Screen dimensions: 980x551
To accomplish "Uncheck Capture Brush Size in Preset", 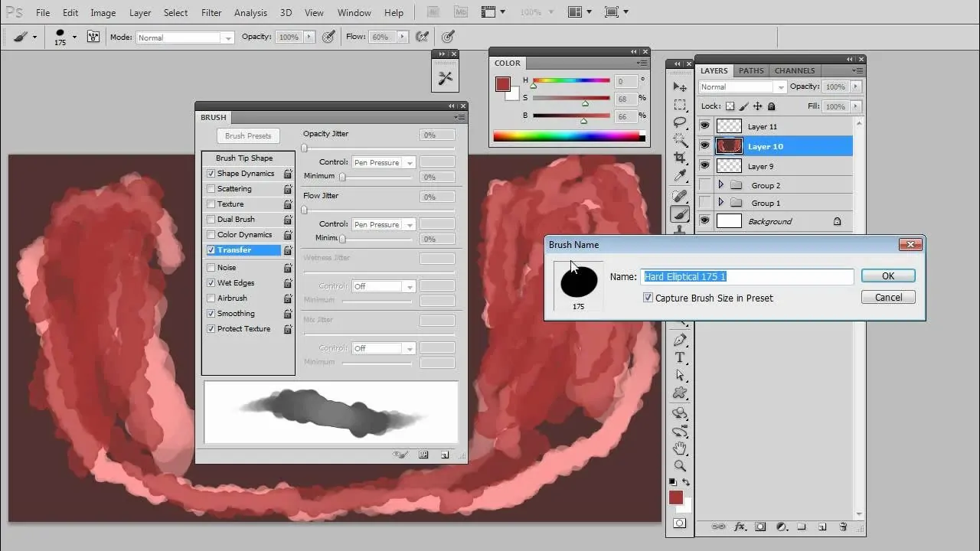I will pyautogui.click(x=648, y=298).
